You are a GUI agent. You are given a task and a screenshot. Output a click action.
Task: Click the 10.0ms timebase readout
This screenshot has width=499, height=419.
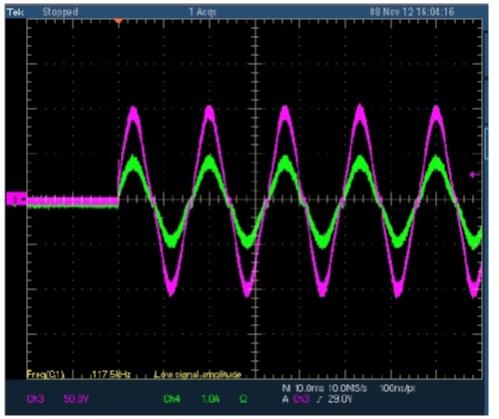point(309,389)
